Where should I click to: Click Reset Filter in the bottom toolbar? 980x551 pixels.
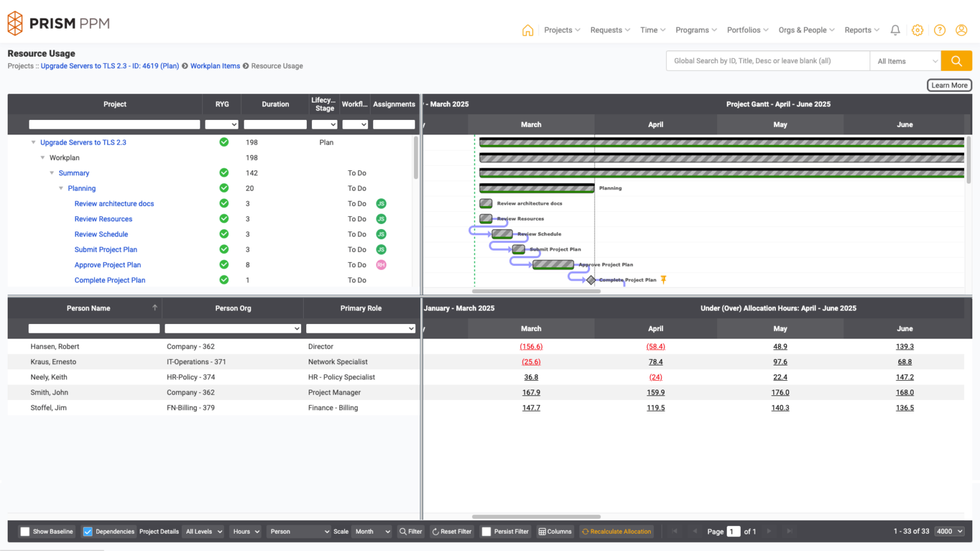tap(452, 531)
